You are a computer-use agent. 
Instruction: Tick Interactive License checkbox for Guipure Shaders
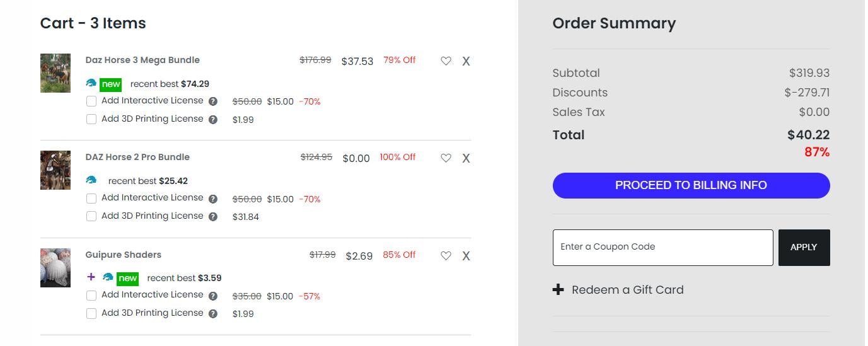pyautogui.click(x=91, y=296)
